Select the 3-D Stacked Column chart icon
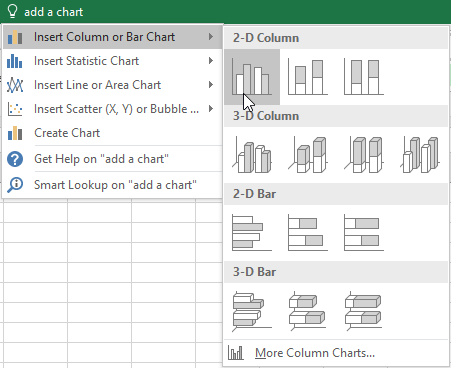 (308, 155)
